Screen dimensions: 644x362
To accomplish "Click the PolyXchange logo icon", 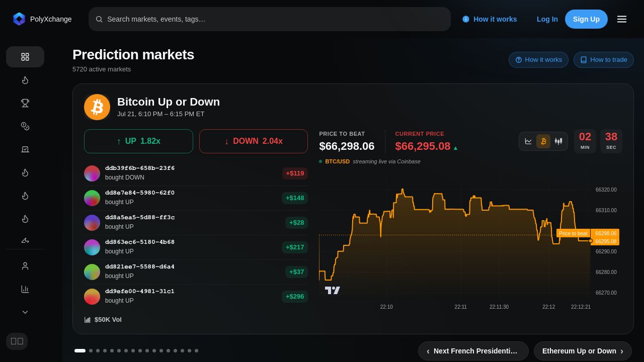I will [19, 19].
